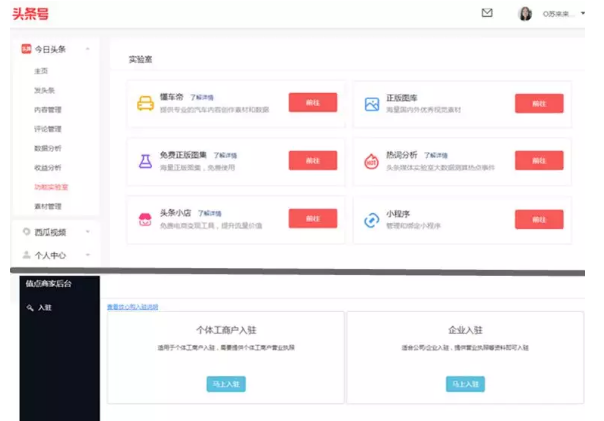Click 马上入驻 under 企业入驻
The height and width of the screenshot is (421, 604).
click(x=465, y=384)
